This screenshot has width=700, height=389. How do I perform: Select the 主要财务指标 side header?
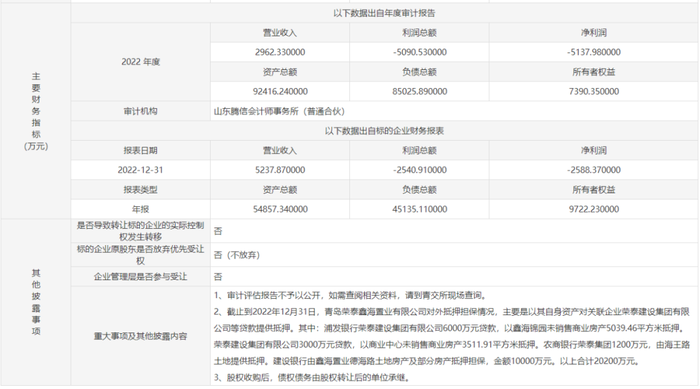[36, 111]
